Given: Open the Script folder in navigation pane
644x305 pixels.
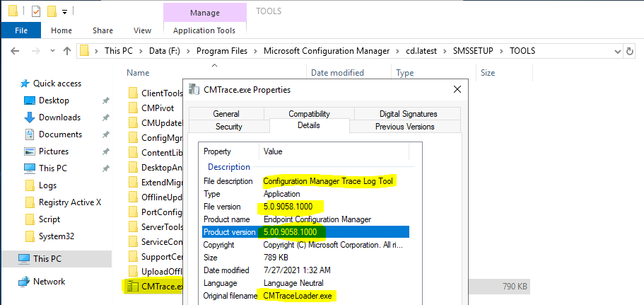Looking at the screenshot, I should click(49, 219).
